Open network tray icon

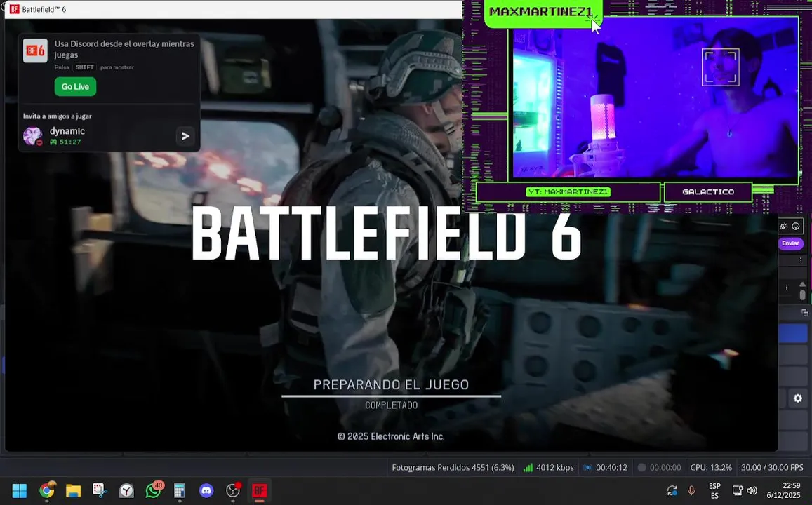click(737, 490)
